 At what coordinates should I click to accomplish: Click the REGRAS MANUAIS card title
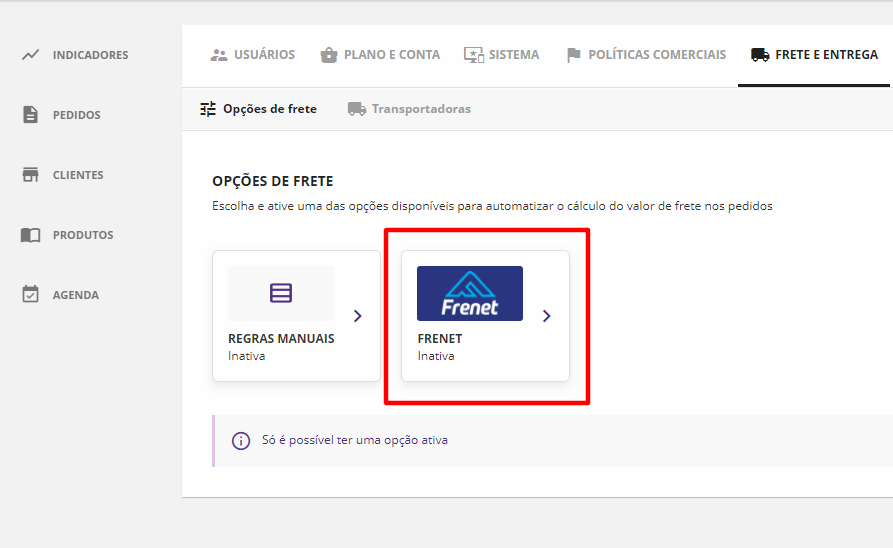[281, 338]
